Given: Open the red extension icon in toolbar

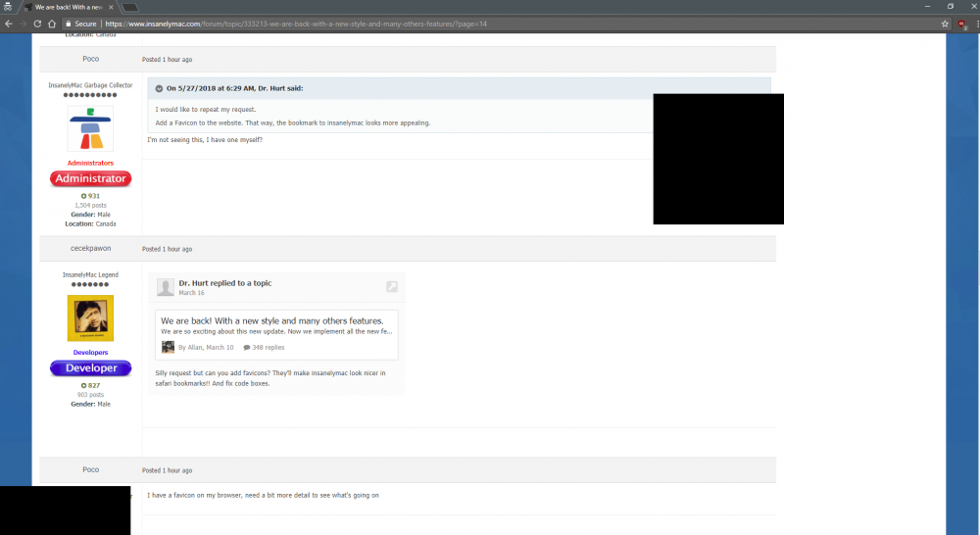Looking at the screenshot, I should pos(962,24).
